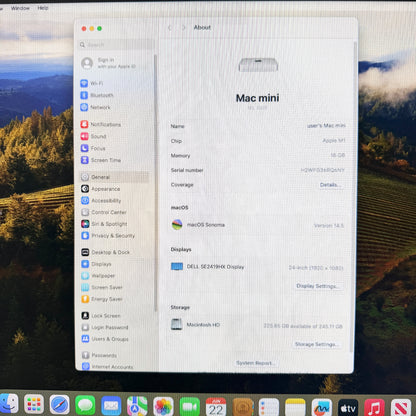Open Photos from the Dock
The width and height of the screenshot is (416, 416).
pyautogui.click(x=163, y=406)
